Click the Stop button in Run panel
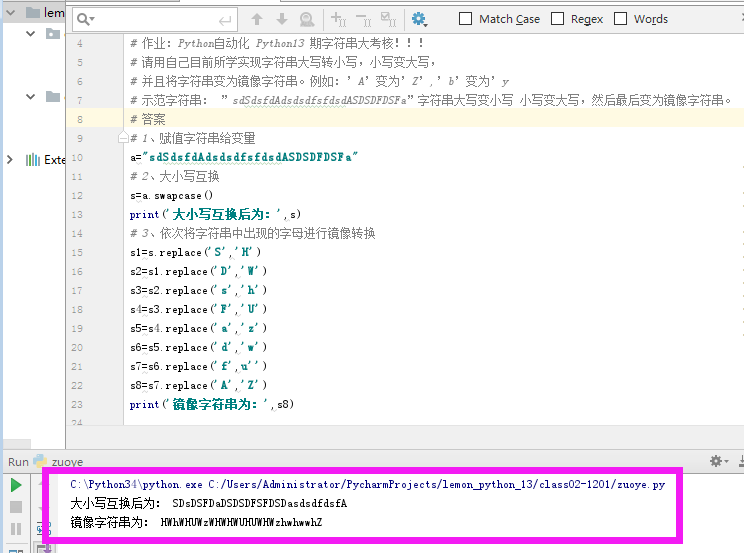 (x=15, y=507)
